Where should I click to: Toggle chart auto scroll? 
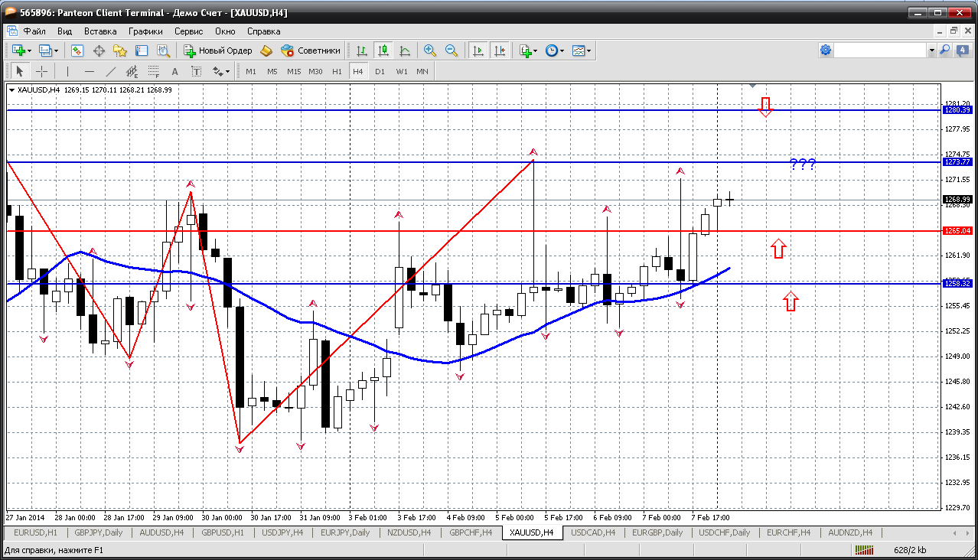(x=478, y=50)
